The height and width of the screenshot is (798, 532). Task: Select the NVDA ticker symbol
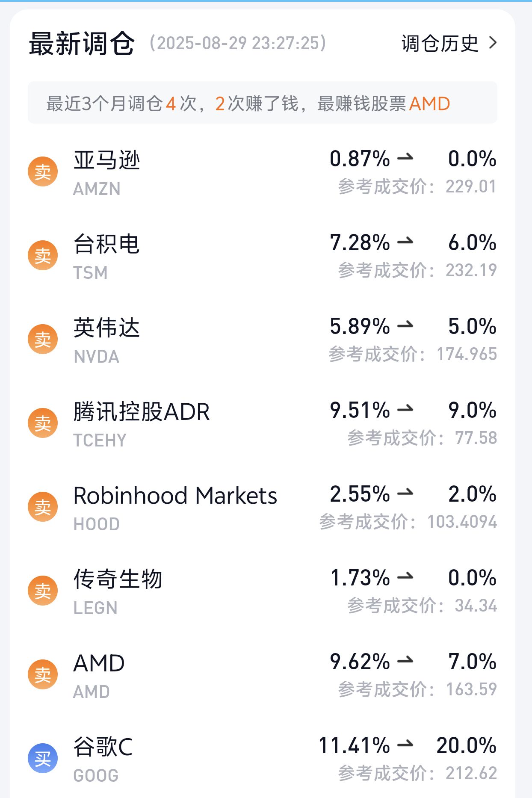coord(96,357)
